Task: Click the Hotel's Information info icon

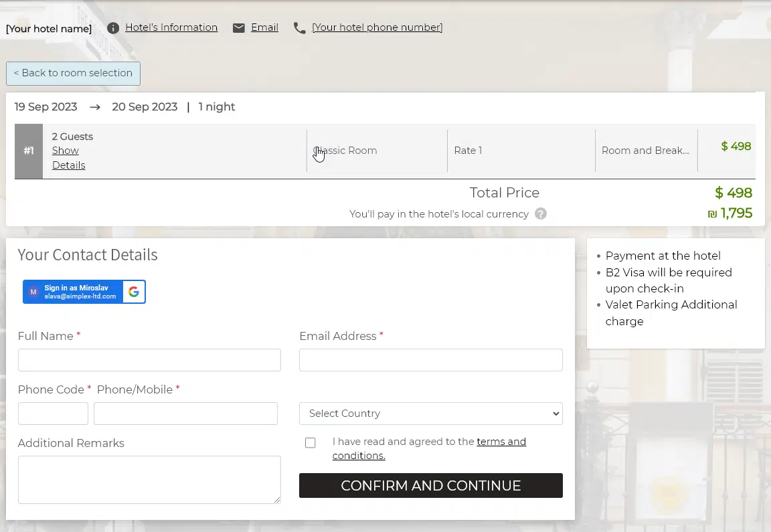Action: tap(113, 28)
